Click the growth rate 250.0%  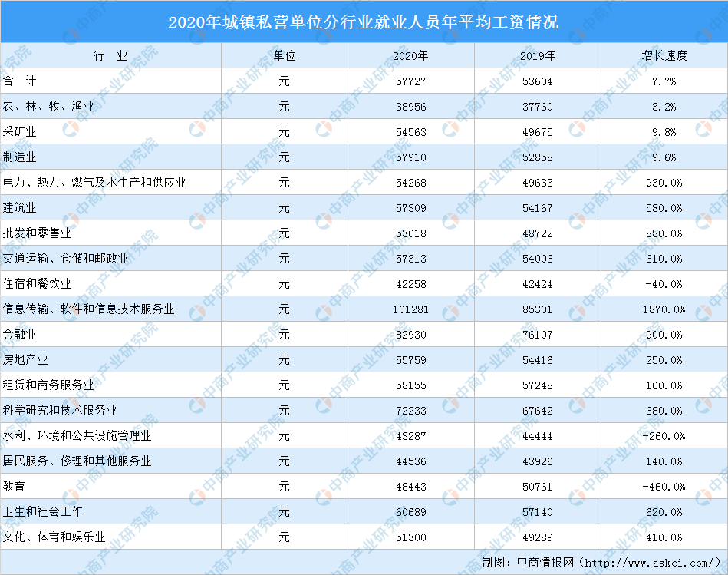coord(664,360)
